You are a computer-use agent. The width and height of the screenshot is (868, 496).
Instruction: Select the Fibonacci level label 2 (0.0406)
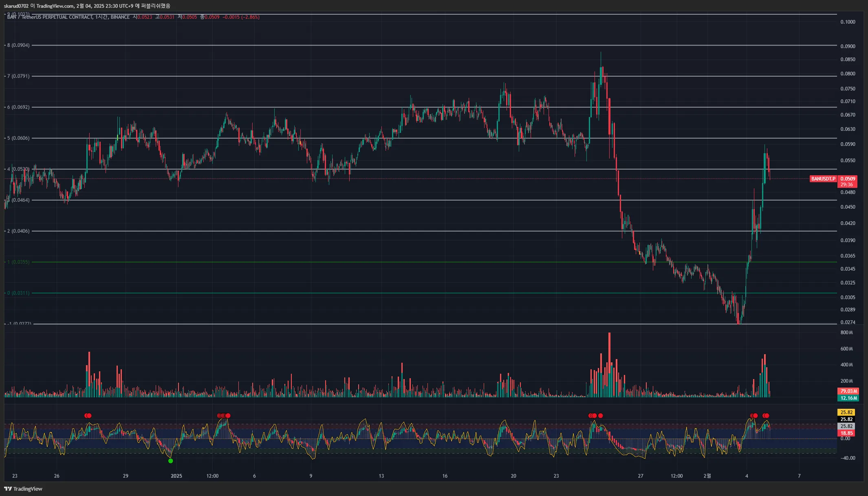pos(18,231)
